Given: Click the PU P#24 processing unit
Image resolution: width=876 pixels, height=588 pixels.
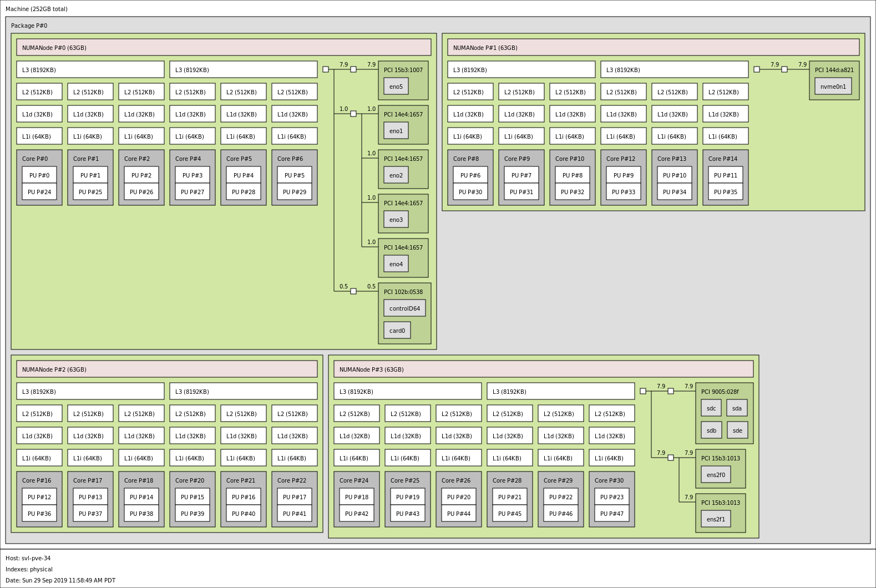Looking at the screenshot, I should (39, 191).
